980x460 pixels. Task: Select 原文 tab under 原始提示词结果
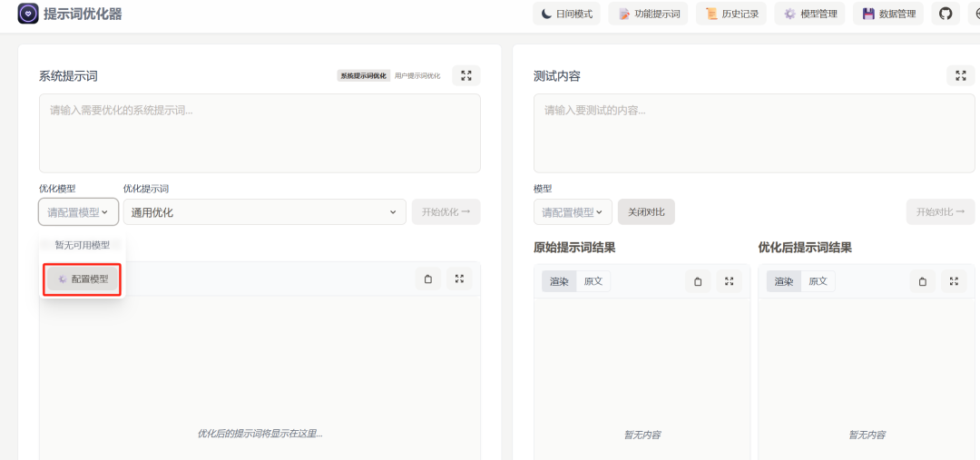[593, 281]
